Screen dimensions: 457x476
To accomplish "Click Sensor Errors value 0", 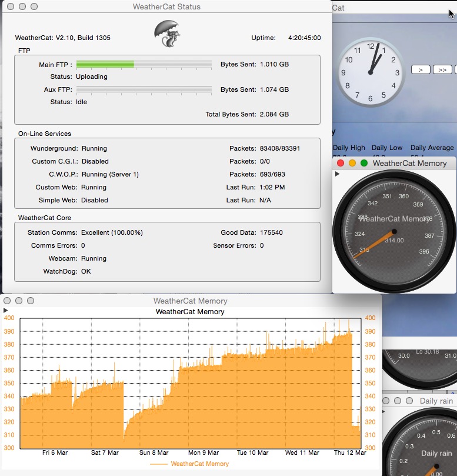I will (x=262, y=245).
